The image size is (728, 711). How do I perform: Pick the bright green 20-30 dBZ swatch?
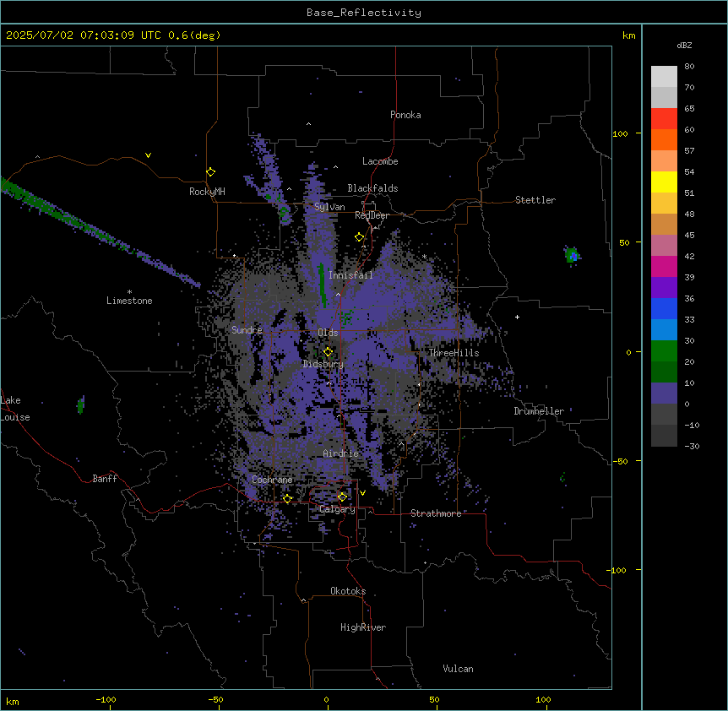(664, 351)
